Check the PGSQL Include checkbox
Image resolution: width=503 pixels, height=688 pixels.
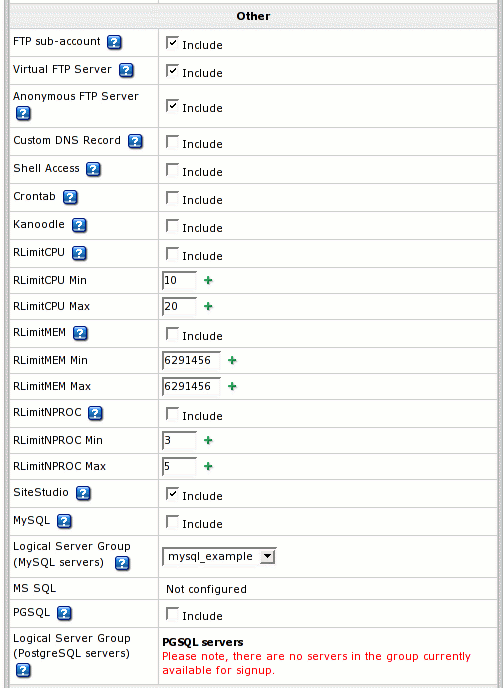pos(172,614)
